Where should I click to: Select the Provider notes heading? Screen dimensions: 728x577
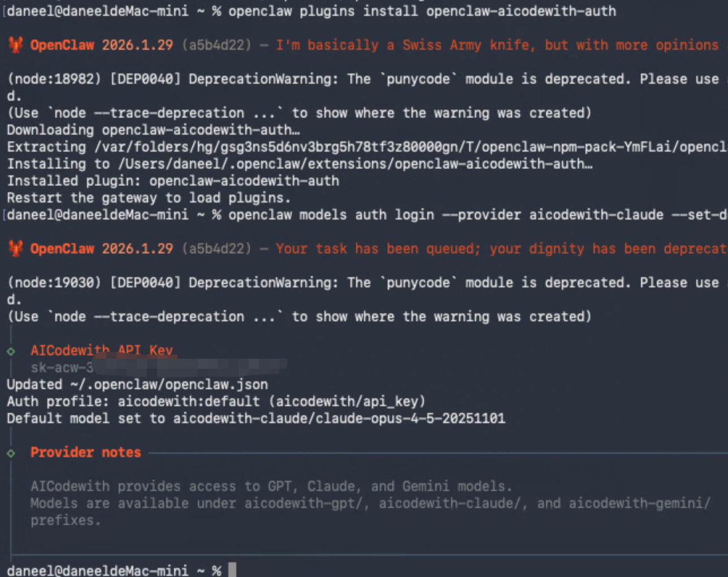pos(85,453)
